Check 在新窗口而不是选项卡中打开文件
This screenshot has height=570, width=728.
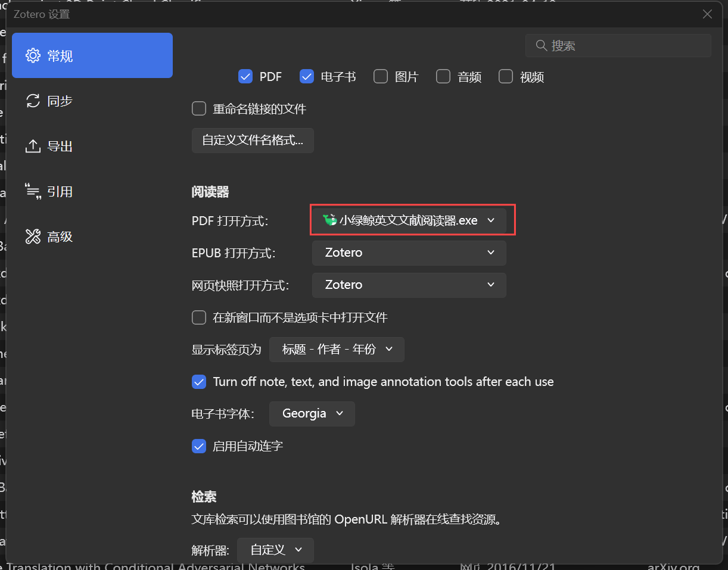pos(199,317)
